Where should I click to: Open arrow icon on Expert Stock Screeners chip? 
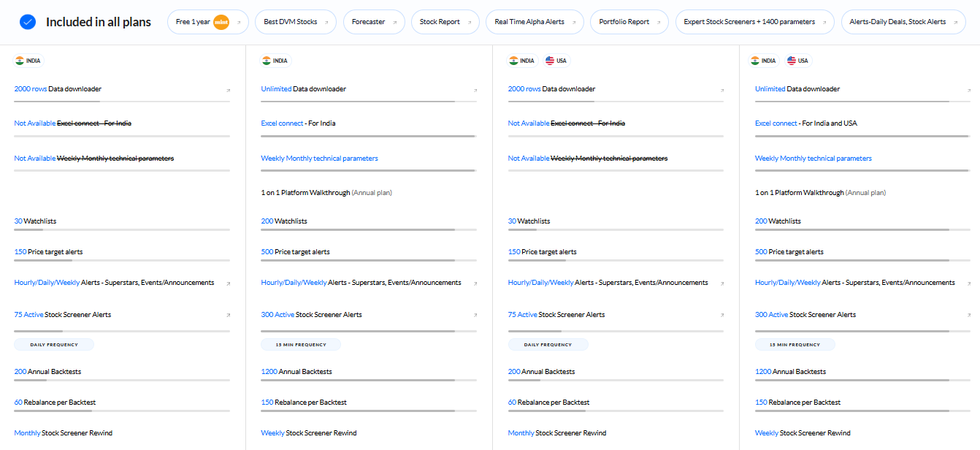(x=824, y=23)
